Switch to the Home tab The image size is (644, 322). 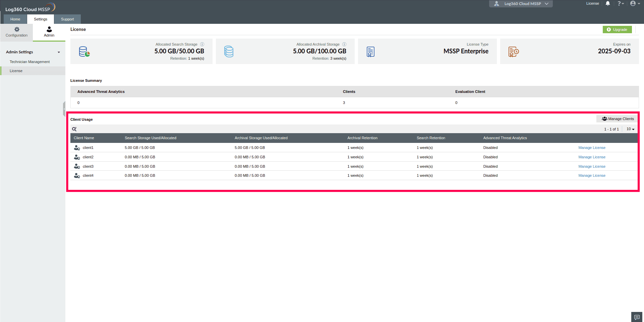(x=15, y=19)
